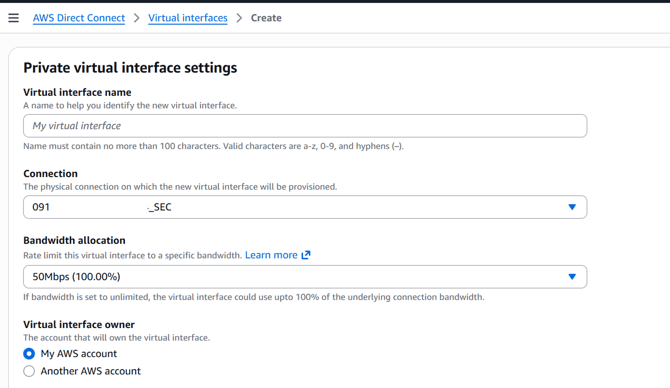Open Virtual interfaces breadcrumb link
The height and width of the screenshot is (388, 670).
188,18
